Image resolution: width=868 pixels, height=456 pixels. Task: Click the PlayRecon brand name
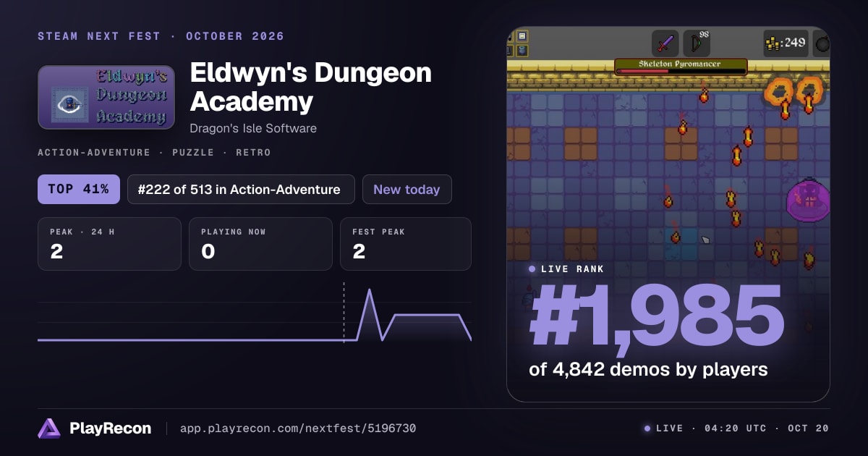click(110, 428)
